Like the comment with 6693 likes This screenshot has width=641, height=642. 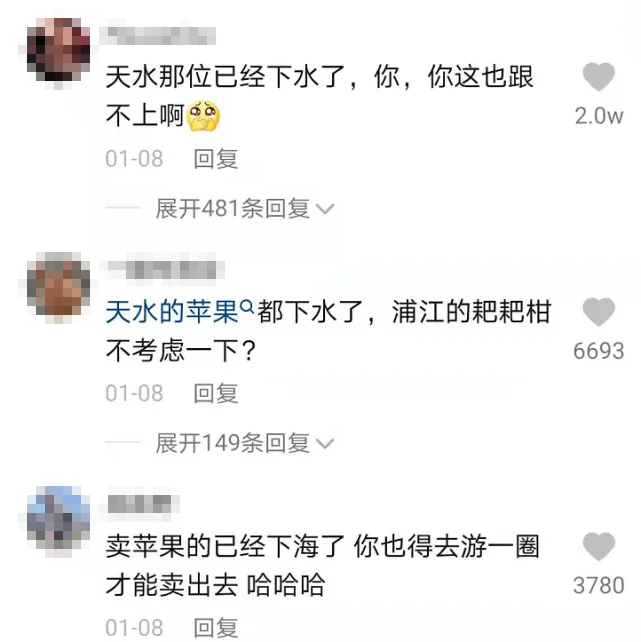pos(598,312)
